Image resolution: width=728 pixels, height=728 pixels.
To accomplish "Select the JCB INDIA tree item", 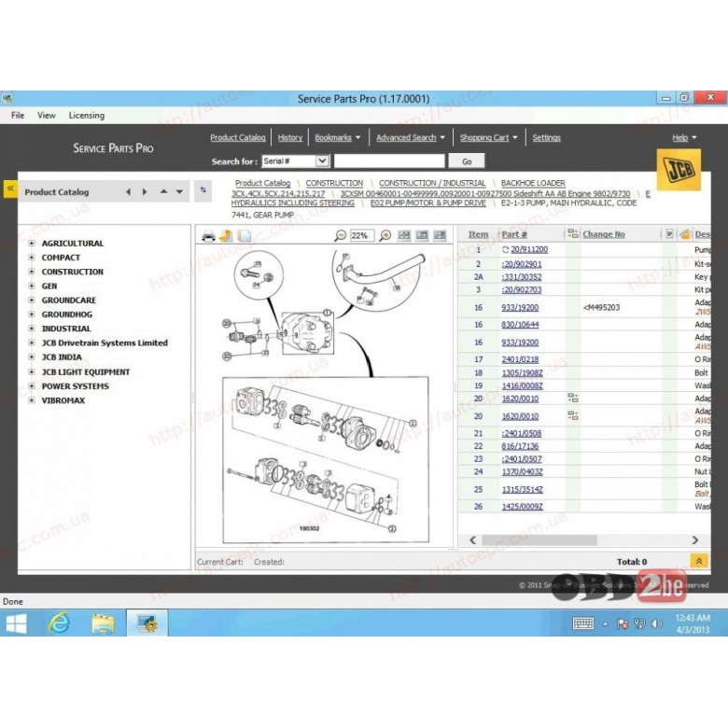I will tap(62, 357).
